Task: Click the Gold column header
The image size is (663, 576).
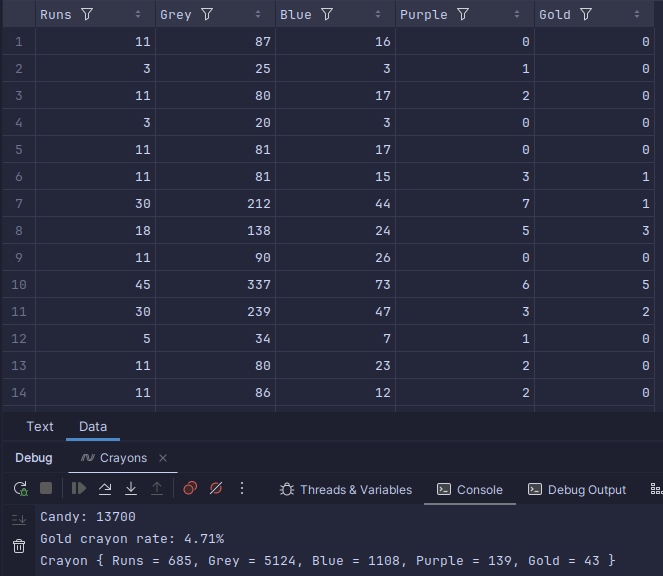Action: (x=595, y=15)
